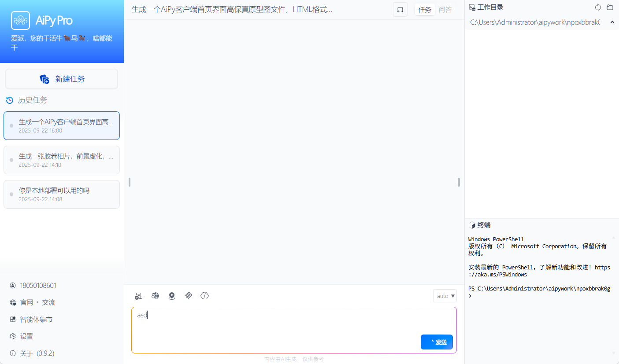The width and height of the screenshot is (619, 364).
Task: Click the paperclip attachment icon
Action: click(x=188, y=296)
